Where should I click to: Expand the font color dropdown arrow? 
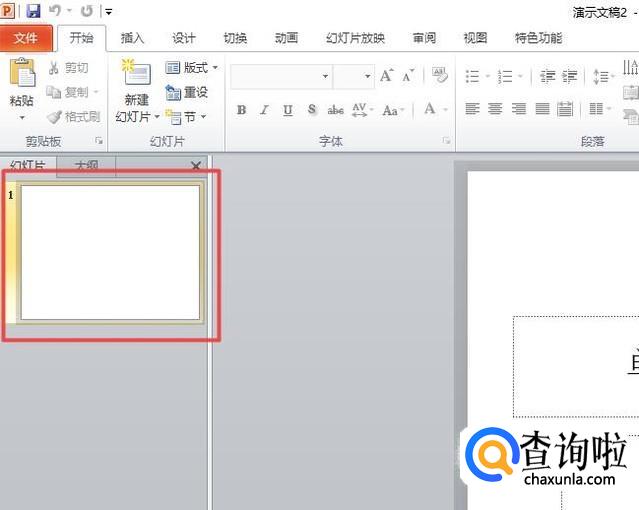click(x=445, y=109)
